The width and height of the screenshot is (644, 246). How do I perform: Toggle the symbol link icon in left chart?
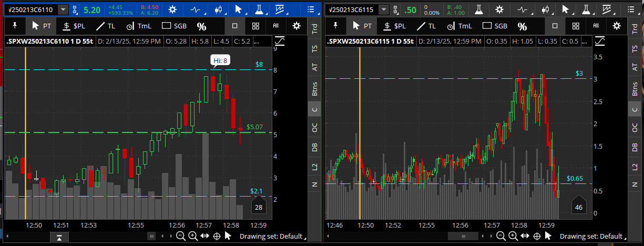point(75,9)
